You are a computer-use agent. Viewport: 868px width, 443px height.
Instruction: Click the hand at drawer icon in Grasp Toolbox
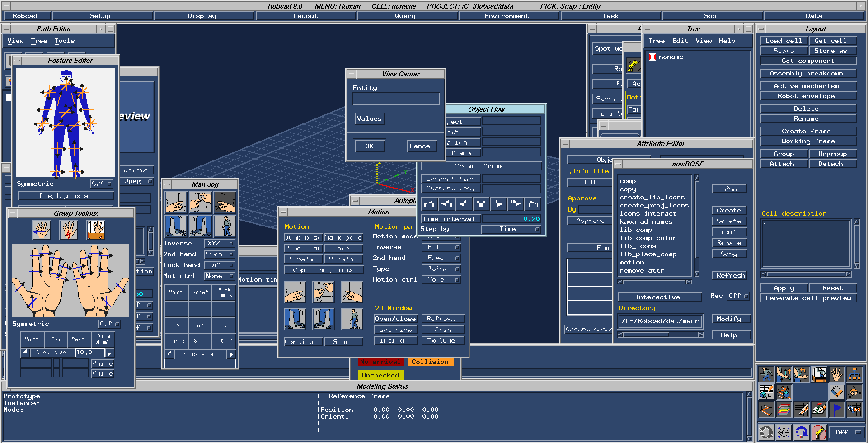[96, 230]
